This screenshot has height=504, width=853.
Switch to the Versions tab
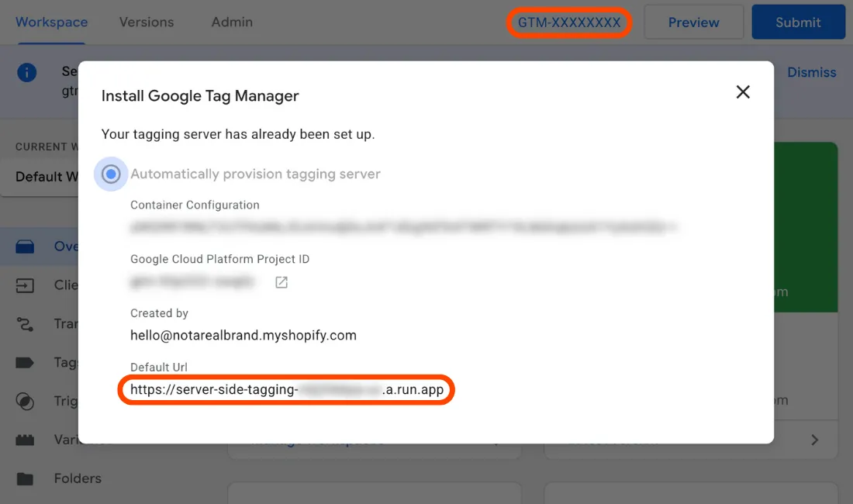146,22
